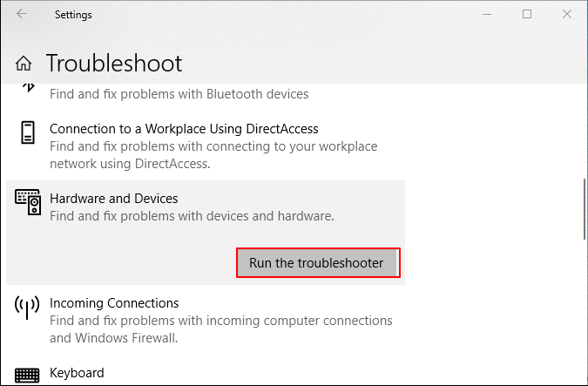The image size is (588, 386).
Task: Open Connection to a Workplace Using DirectAccess
Action: pyautogui.click(x=184, y=129)
